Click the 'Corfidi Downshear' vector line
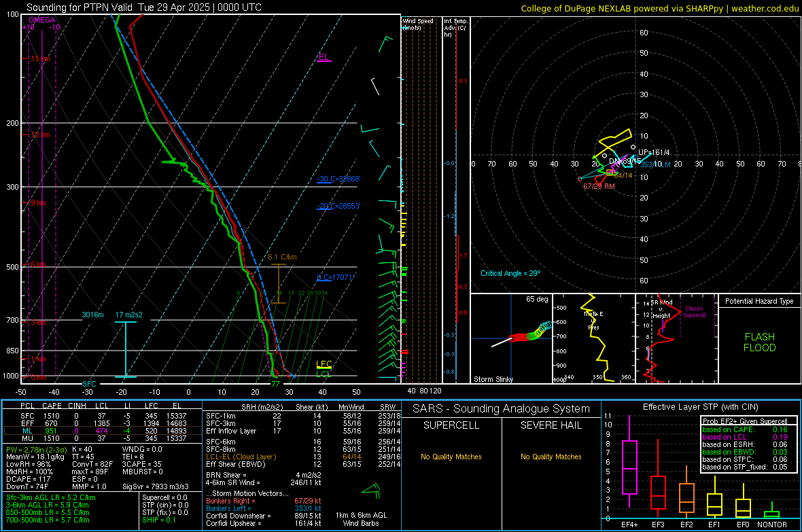The width and height of the screenshot is (802, 532). click(x=264, y=516)
